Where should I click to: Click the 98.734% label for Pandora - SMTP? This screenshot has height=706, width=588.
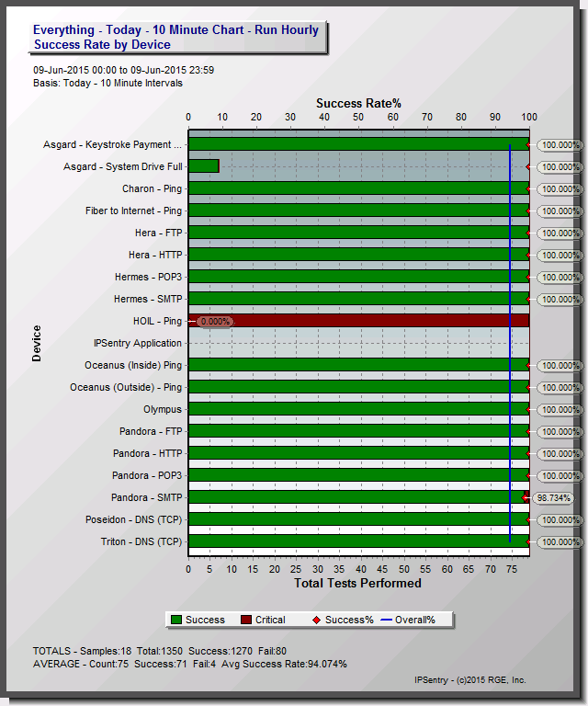click(x=554, y=498)
